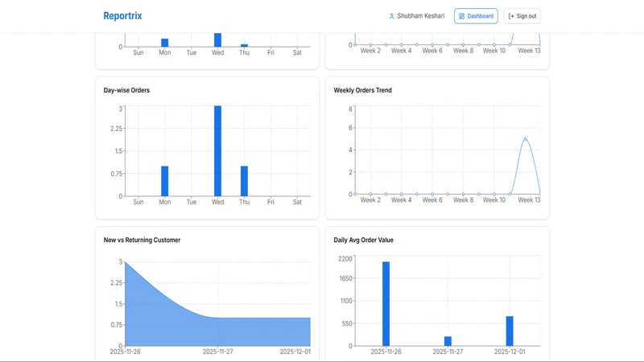Viewport: 644px width, 362px height.
Task: Click the Week 8 label in the top partial chart
Action: 464,51
